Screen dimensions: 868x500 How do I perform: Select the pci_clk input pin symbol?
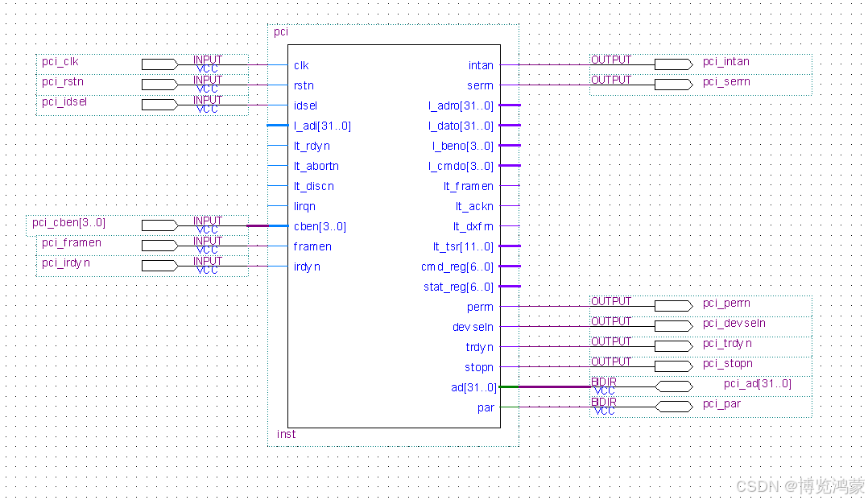(x=160, y=64)
